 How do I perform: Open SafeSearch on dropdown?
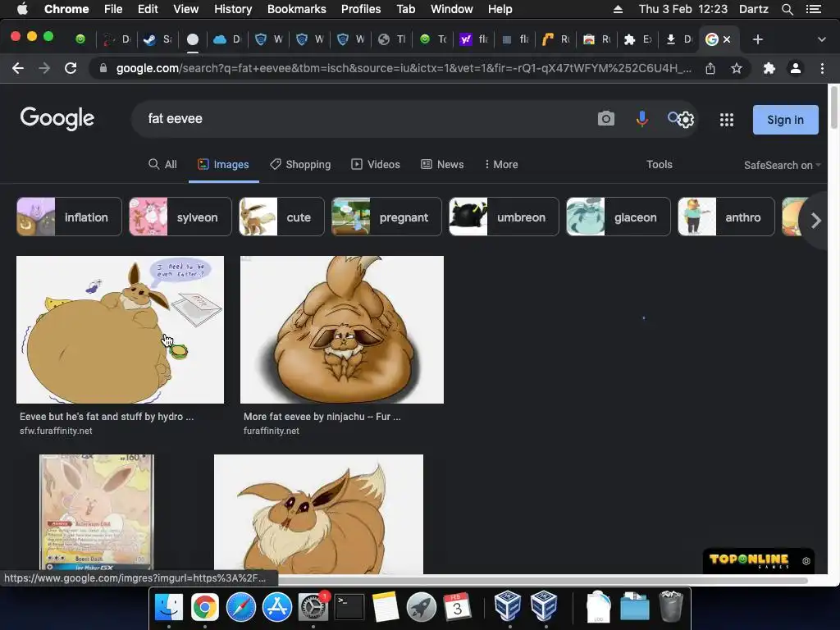(x=782, y=165)
